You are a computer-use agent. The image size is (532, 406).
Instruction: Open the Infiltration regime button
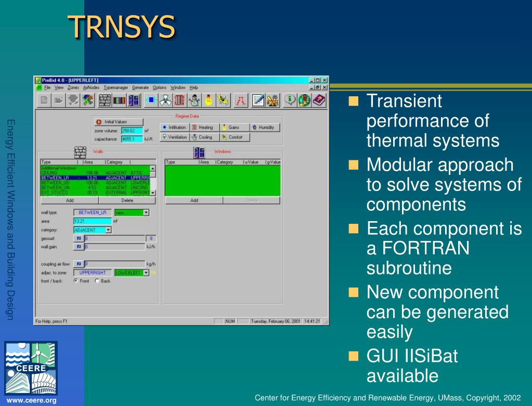(x=174, y=128)
